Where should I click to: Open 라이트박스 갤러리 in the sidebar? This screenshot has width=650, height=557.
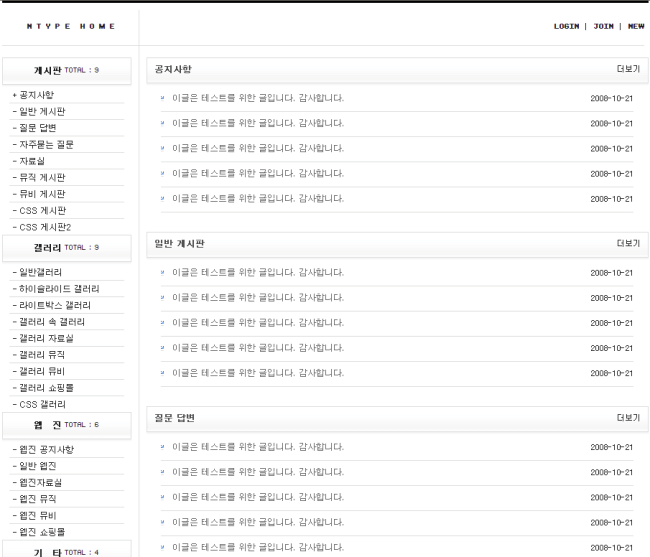[x=55, y=305]
